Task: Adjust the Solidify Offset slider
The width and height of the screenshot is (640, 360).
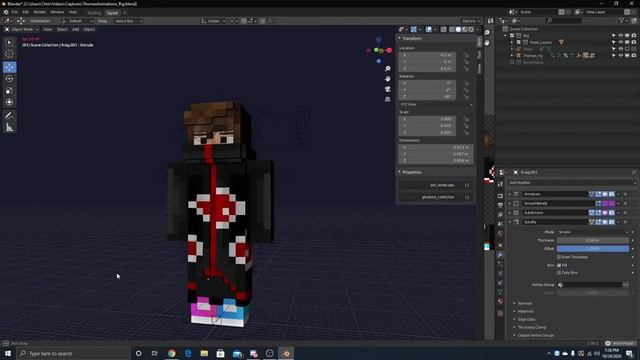Action: (x=593, y=249)
